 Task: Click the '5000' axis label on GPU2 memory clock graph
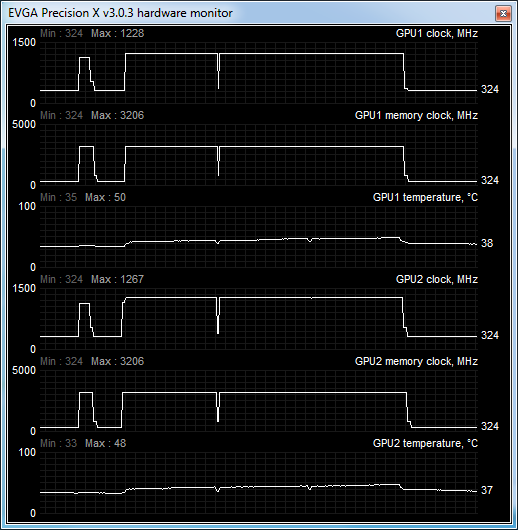[x=24, y=371]
